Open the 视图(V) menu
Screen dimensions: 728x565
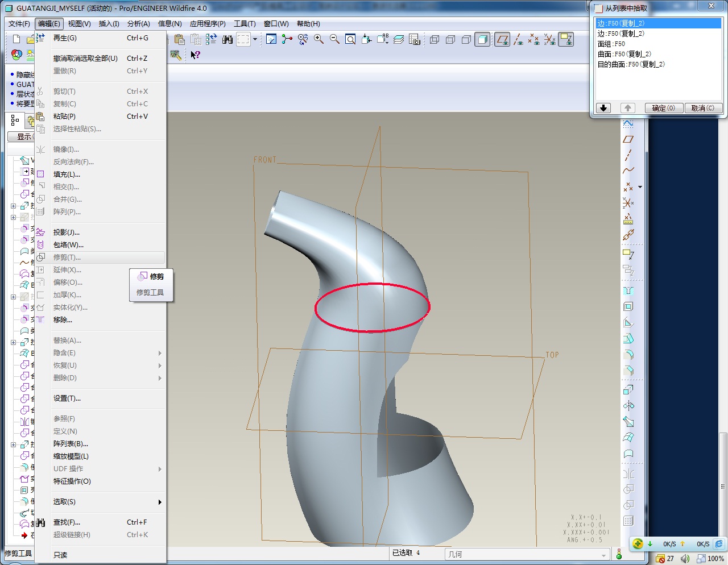point(79,23)
